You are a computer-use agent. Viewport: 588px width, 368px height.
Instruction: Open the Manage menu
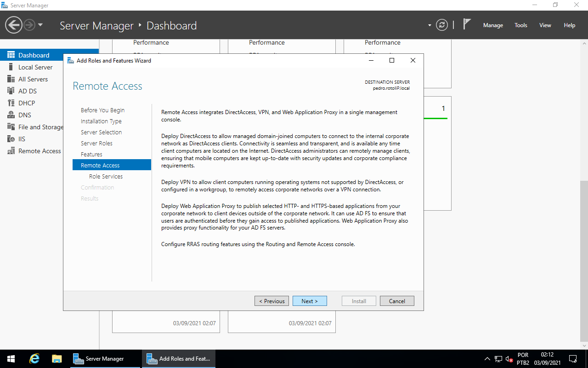(493, 25)
